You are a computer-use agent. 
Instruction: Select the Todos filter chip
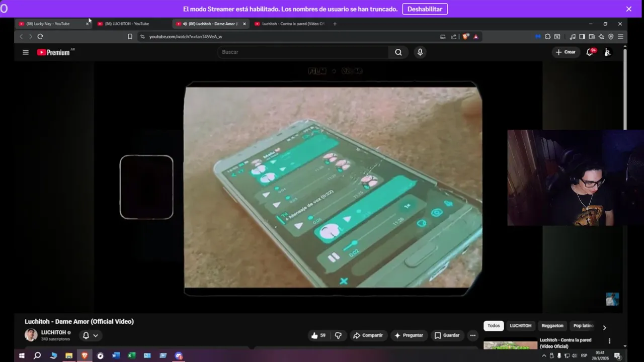tap(494, 326)
